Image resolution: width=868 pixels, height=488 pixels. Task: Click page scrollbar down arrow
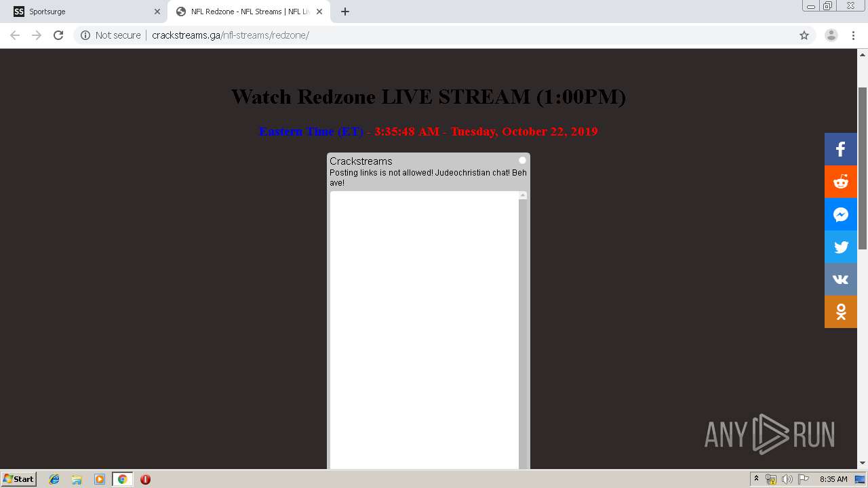(863, 464)
